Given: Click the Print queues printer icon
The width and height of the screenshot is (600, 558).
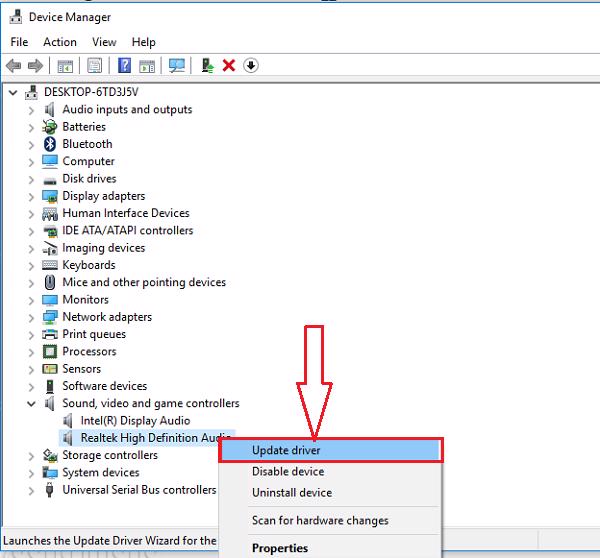Looking at the screenshot, I should 50,334.
